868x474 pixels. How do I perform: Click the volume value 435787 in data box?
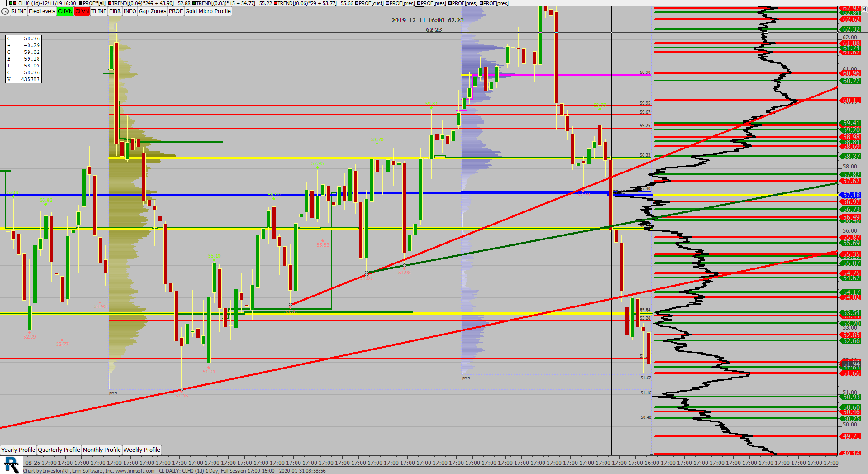coord(30,79)
